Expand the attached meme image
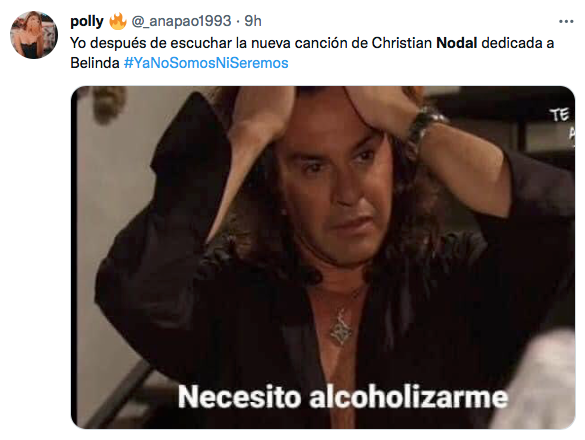 click(323, 257)
